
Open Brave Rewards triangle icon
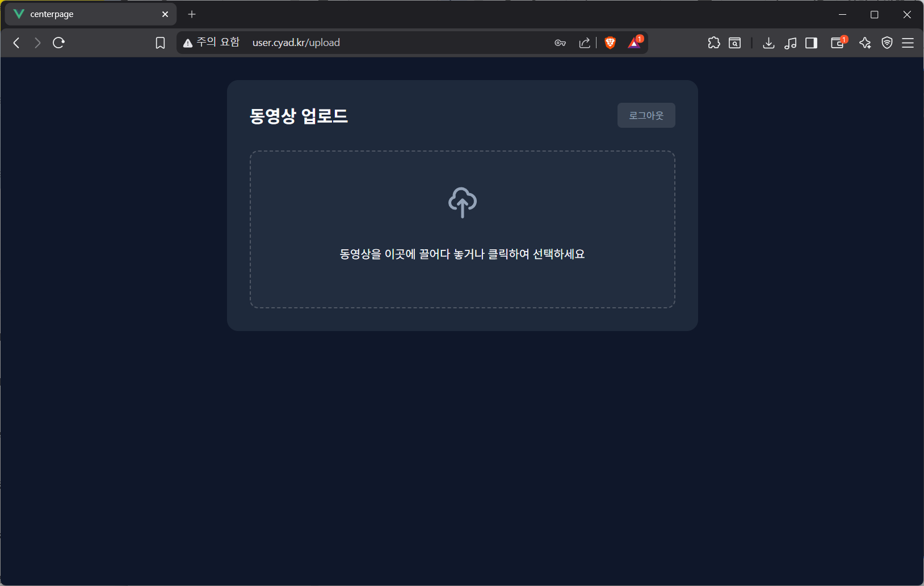click(x=635, y=42)
